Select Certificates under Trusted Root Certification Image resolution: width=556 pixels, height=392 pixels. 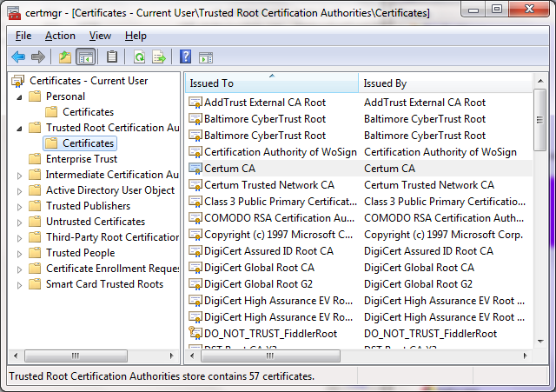[x=89, y=143]
